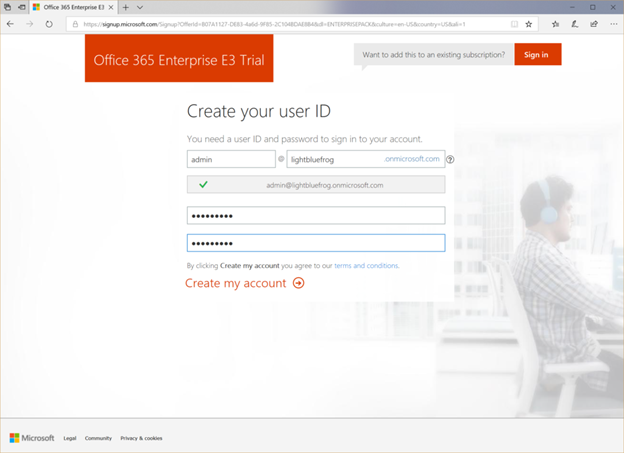Open a new browser tab
This screenshot has height=453, width=624.
point(126,7)
